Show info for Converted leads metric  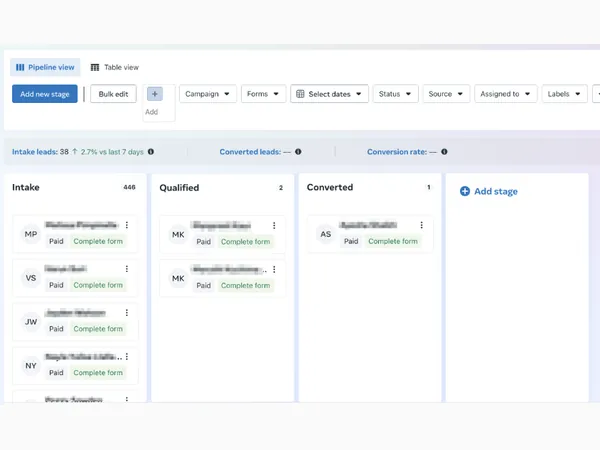pyautogui.click(x=298, y=152)
